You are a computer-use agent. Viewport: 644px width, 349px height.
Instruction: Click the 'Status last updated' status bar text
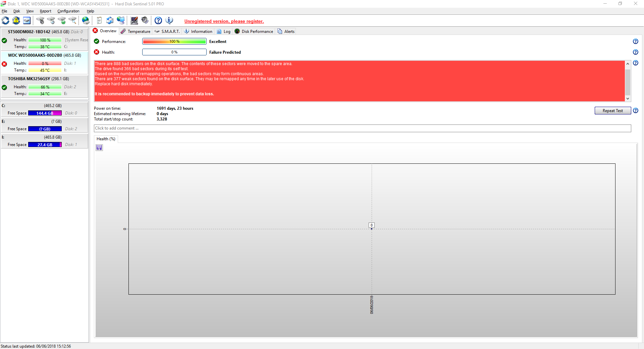(x=36, y=346)
